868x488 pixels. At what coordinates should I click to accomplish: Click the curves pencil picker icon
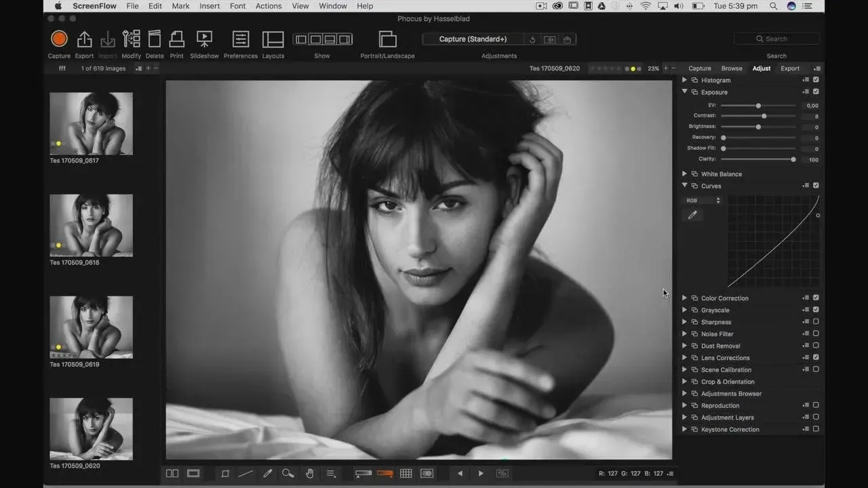coord(692,215)
